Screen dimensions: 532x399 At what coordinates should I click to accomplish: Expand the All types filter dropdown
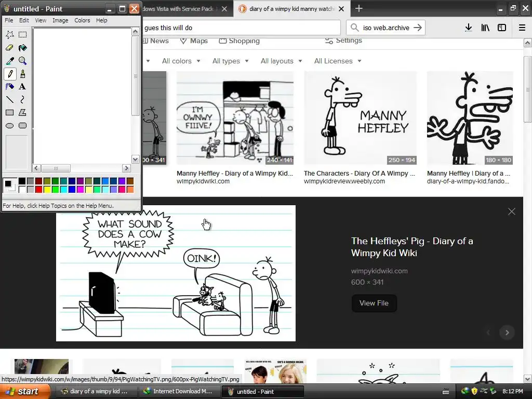coord(230,61)
